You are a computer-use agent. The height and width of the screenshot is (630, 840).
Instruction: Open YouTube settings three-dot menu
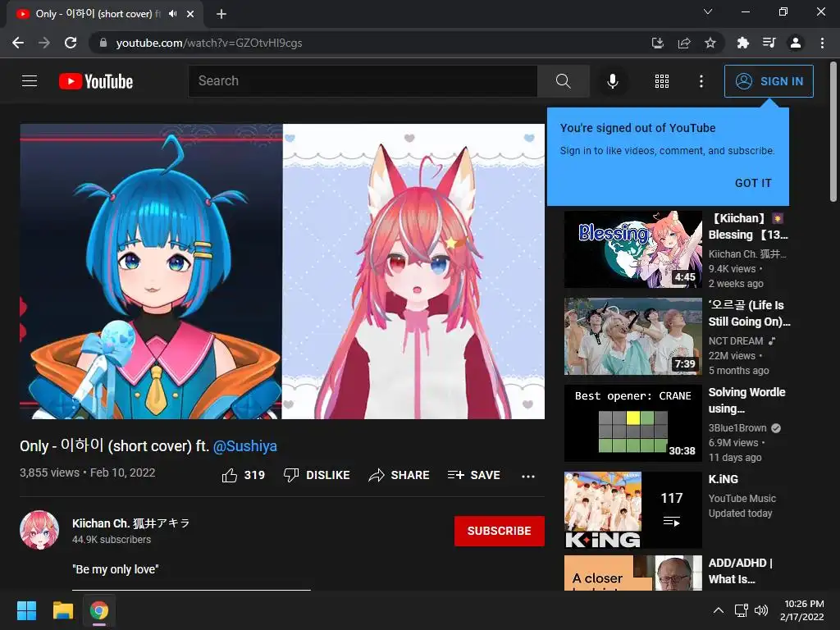click(701, 81)
